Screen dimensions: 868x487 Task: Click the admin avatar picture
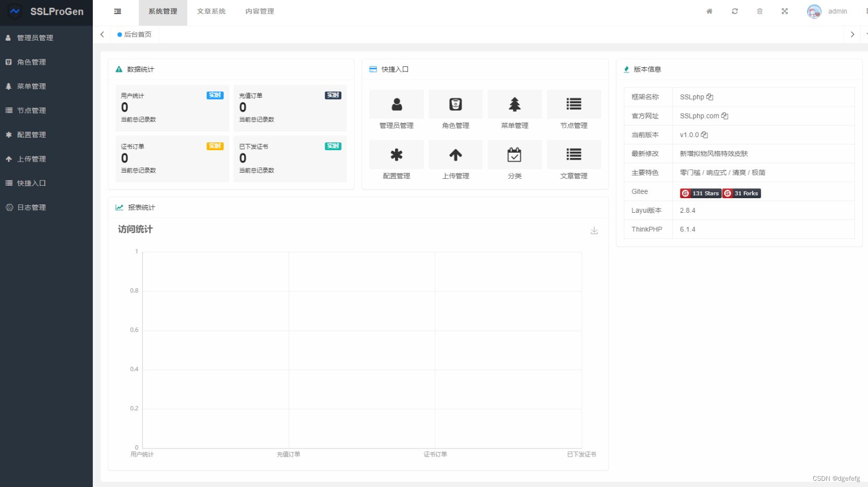coord(813,11)
